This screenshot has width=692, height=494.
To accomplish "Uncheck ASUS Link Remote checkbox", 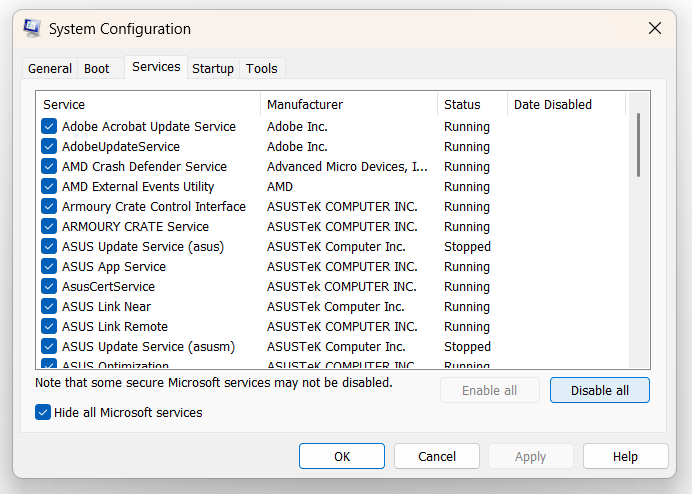I will click(x=49, y=326).
